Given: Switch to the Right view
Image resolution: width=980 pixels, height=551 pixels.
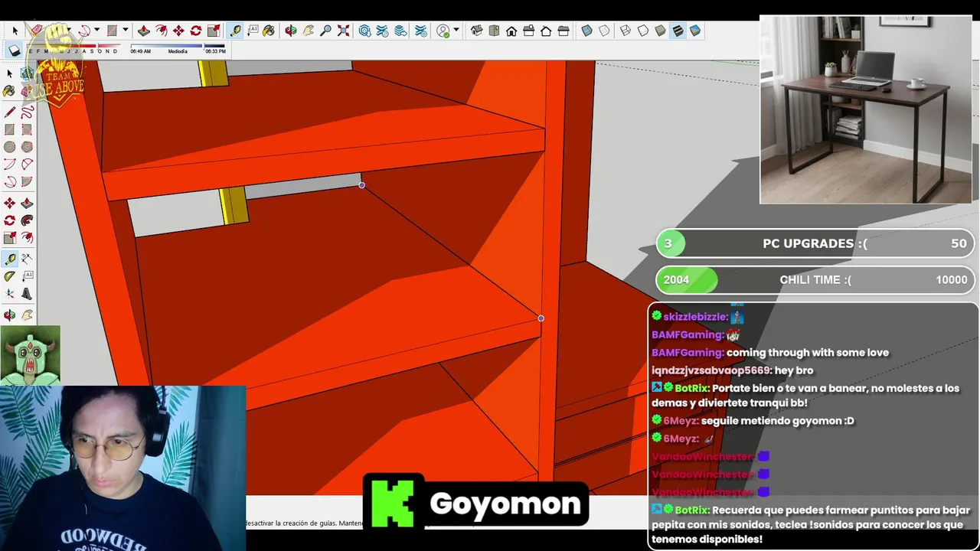Looking at the screenshot, I should pos(528,31).
